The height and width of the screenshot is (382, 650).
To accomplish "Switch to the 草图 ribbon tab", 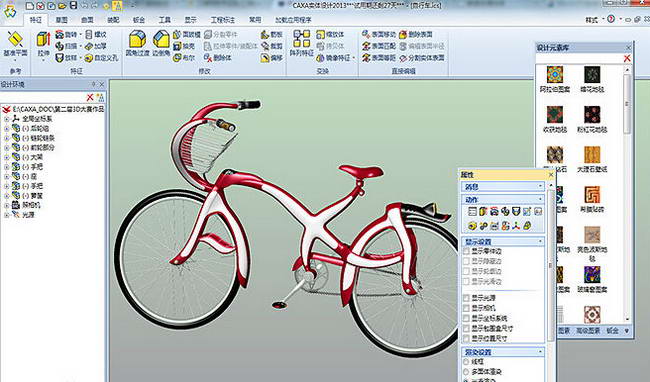I will pos(62,19).
